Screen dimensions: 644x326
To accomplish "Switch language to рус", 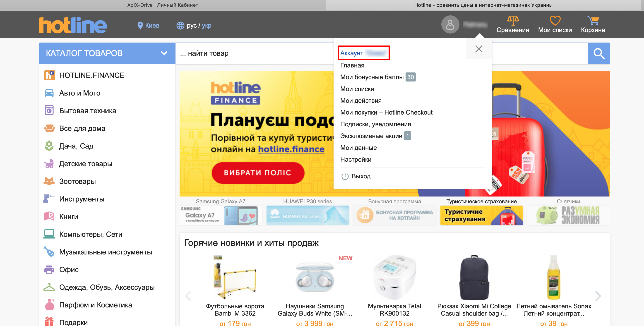I will click(x=192, y=26).
